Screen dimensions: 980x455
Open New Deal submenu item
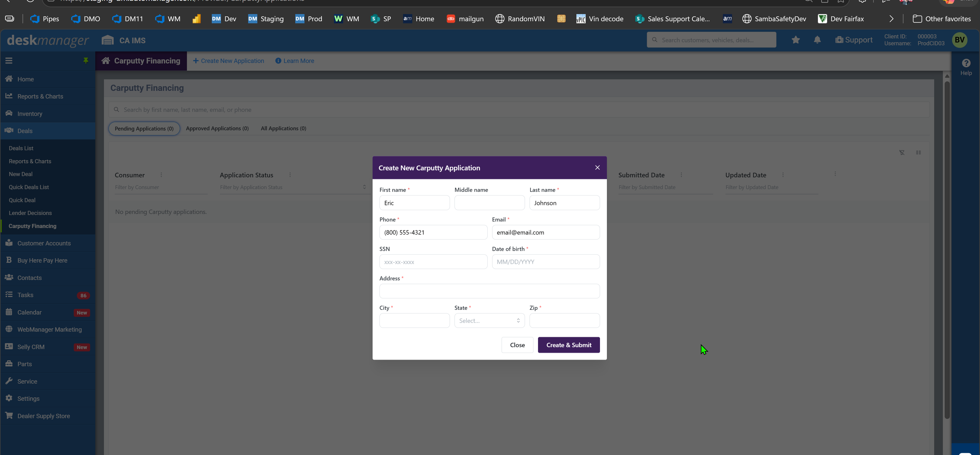pos(20,174)
